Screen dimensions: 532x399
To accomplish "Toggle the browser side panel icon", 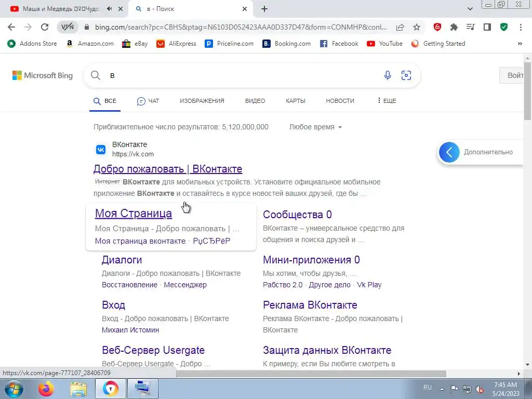I will (x=487, y=27).
